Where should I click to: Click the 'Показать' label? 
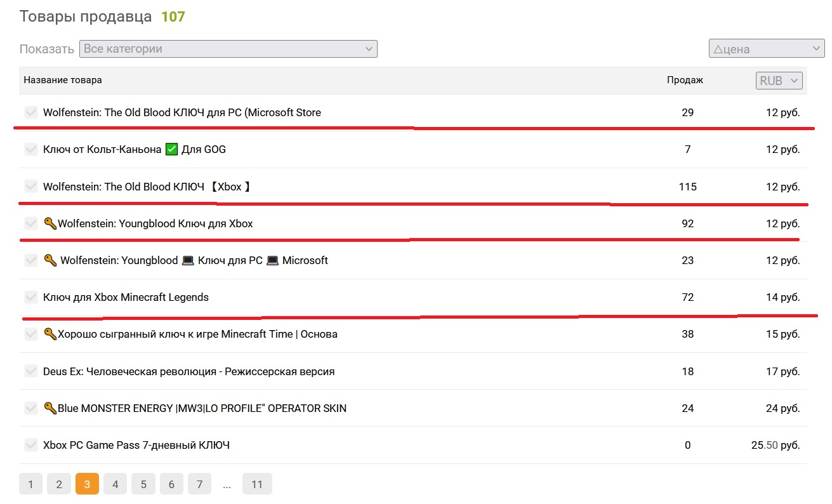pyautogui.click(x=47, y=49)
